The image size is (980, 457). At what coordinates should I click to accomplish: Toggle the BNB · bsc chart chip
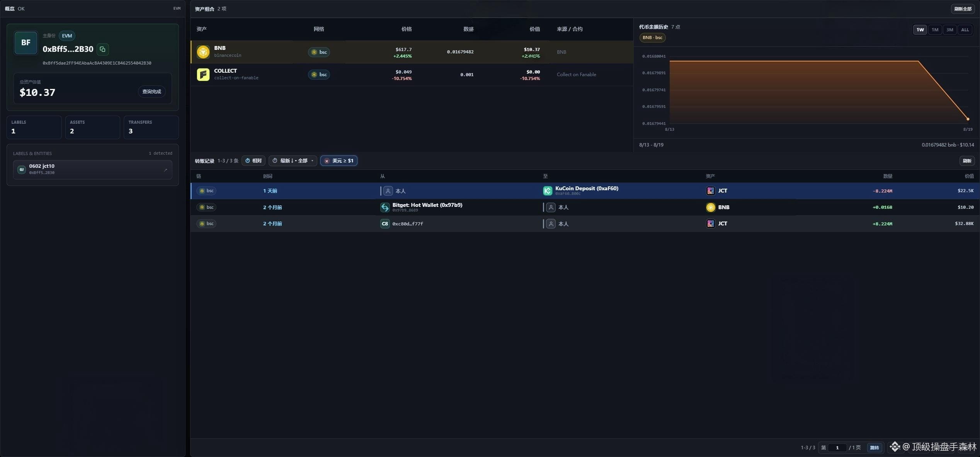tap(652, 38)
